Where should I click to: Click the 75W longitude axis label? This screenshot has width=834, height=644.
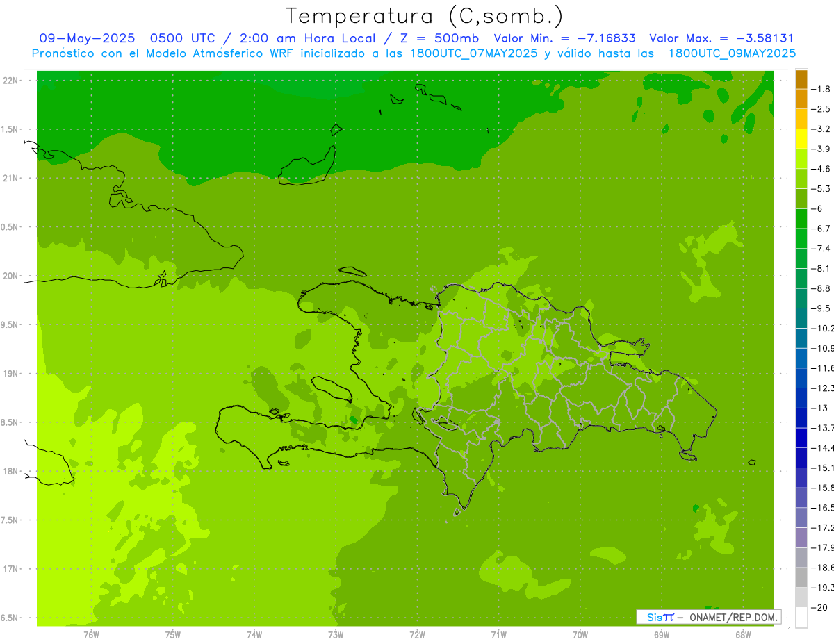point(173,634)
